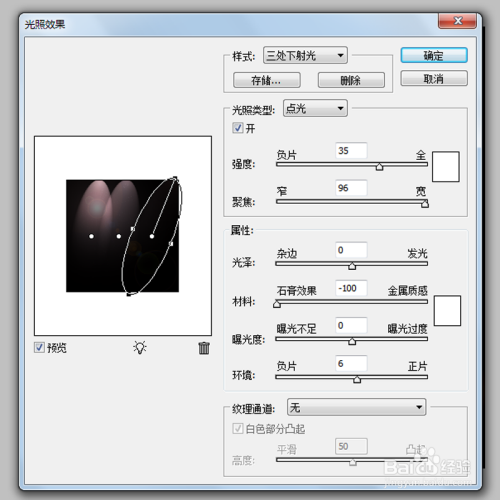Toggle the 预览 preview checkbox

click(x=39, y=347)
